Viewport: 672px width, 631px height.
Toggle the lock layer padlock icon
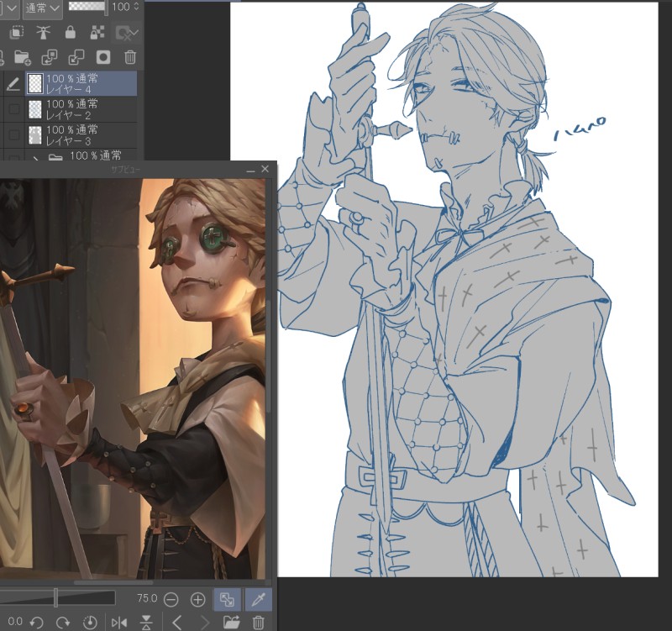pyautogui.click(x=71, y=33)
